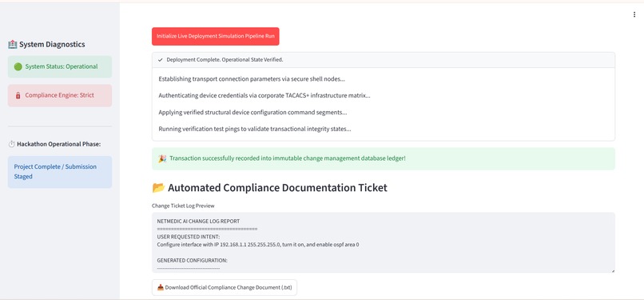The image size is (644, 300).
Task: Click 'Transaction successfully recorded' success message
Action: click(288, 158)
